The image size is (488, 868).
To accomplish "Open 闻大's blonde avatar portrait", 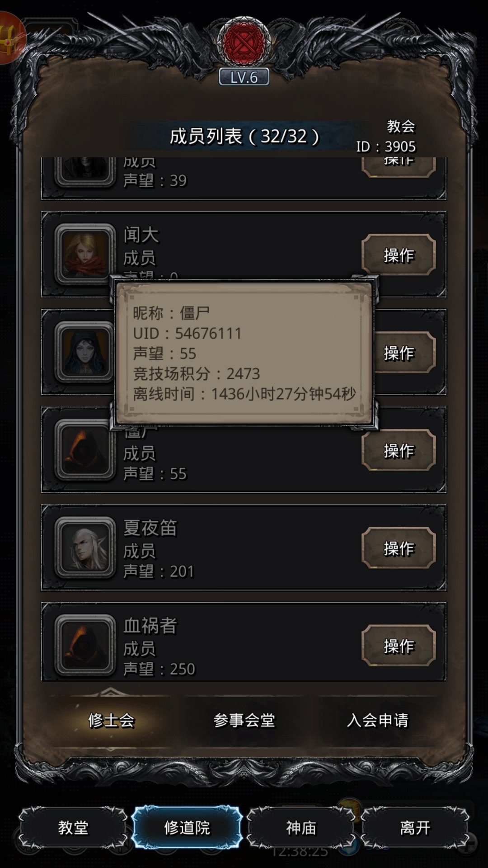I will point(85,255).
